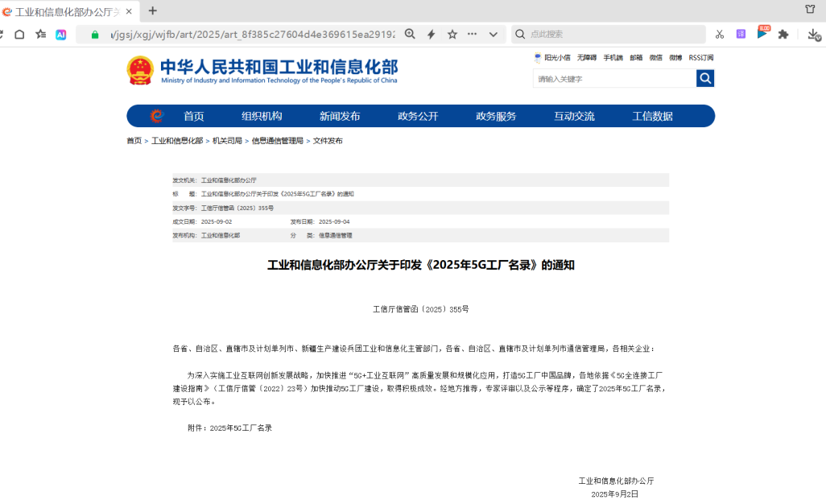Select 政务公开 in the navigation bar
Image resolution: width=826 pixels, height=504 pixels.
coord(418,116)
